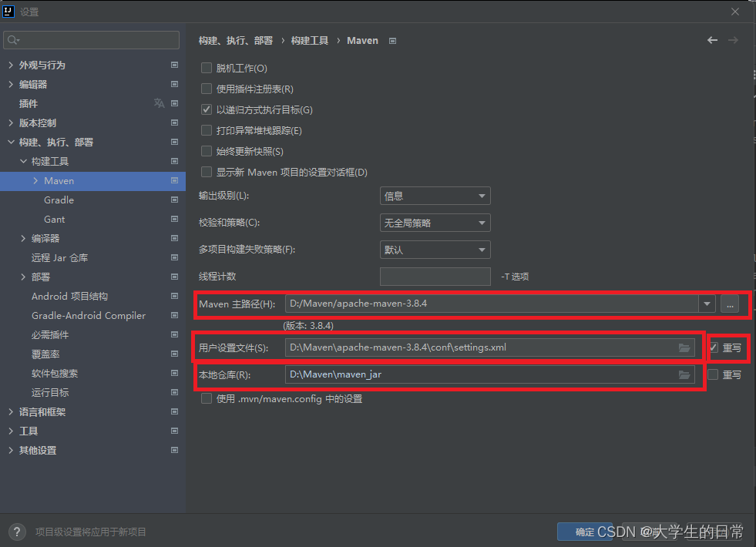756x547 pixels.
Task: Expand the 其他设置 tree node
Action: [11, 451]
